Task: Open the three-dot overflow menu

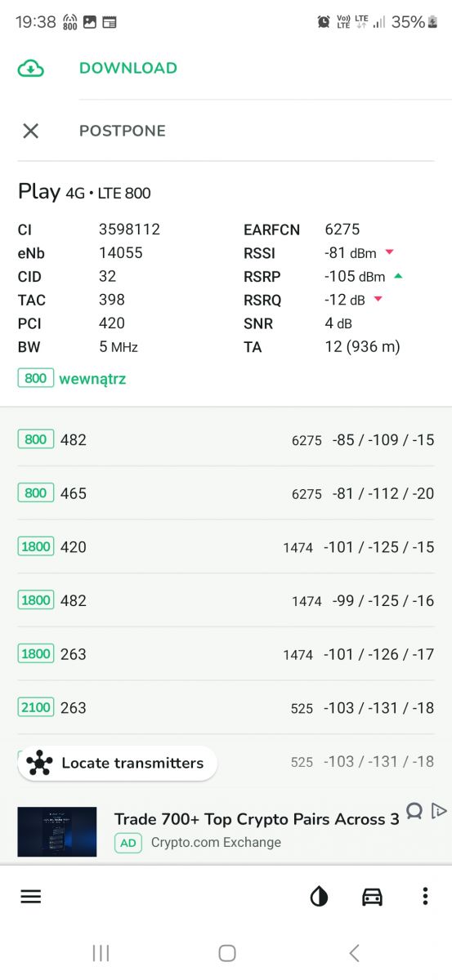Action: click(x=425, y=897)
